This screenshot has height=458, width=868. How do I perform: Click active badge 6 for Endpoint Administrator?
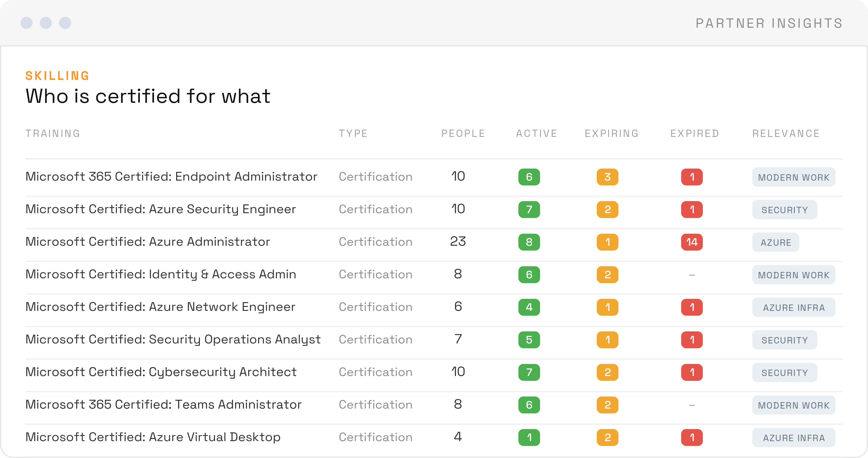529,177
